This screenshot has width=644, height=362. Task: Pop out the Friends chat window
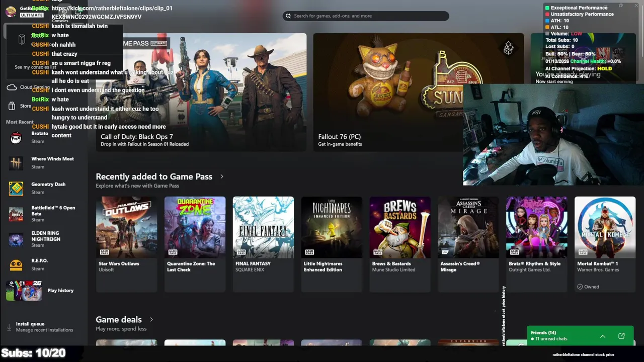coord(621,336)
